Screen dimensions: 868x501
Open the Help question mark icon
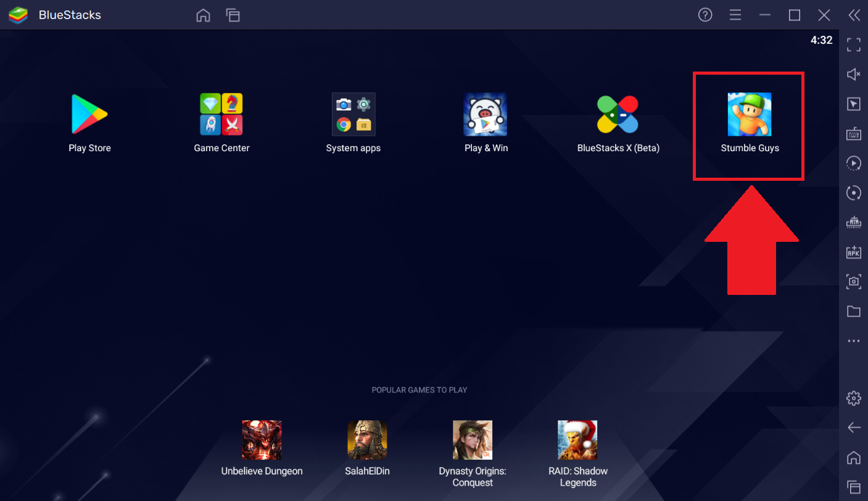[x=705, y=15]
